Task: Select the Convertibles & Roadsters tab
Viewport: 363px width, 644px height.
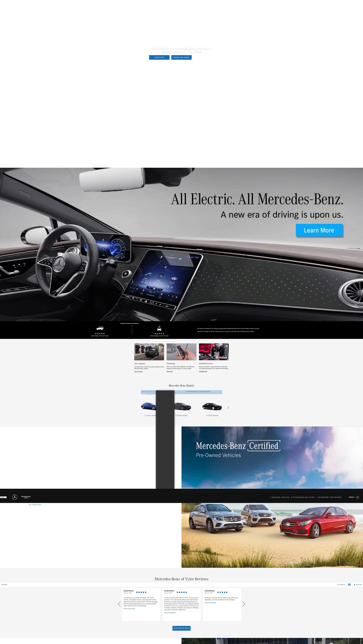Action: (x=198, y=392)
